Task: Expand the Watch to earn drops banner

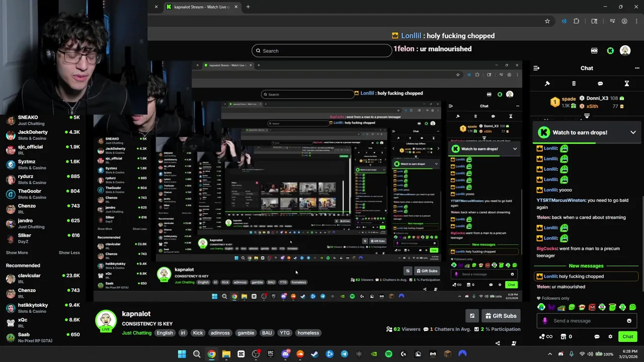Action: pos(633,132)
